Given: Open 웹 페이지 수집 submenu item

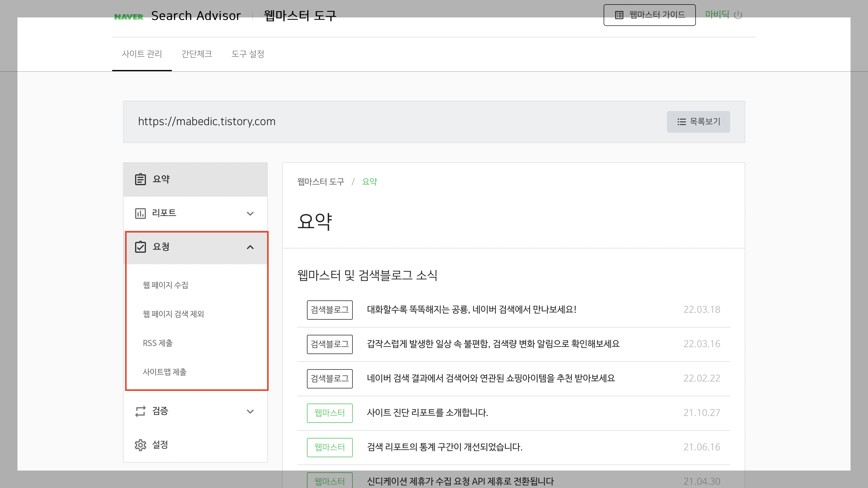Looking at the screenshot, I should tap(166, 285).
